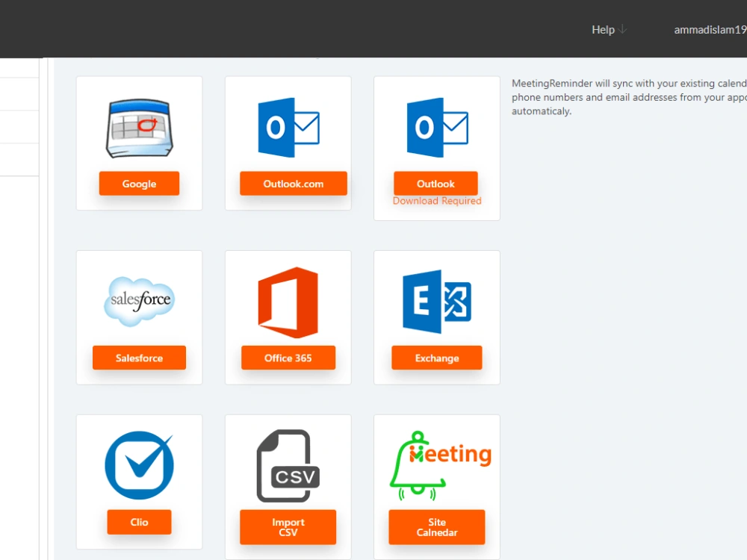Click the Outlook.com envelope logo

[288, 127]
